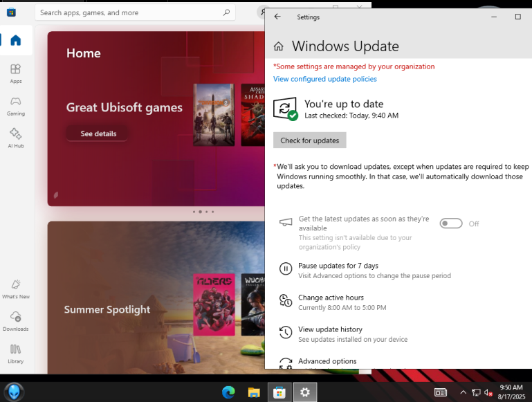532x402 pixels.
Task: Open Apps section in Microsoft Store
Action: [16, 73]
